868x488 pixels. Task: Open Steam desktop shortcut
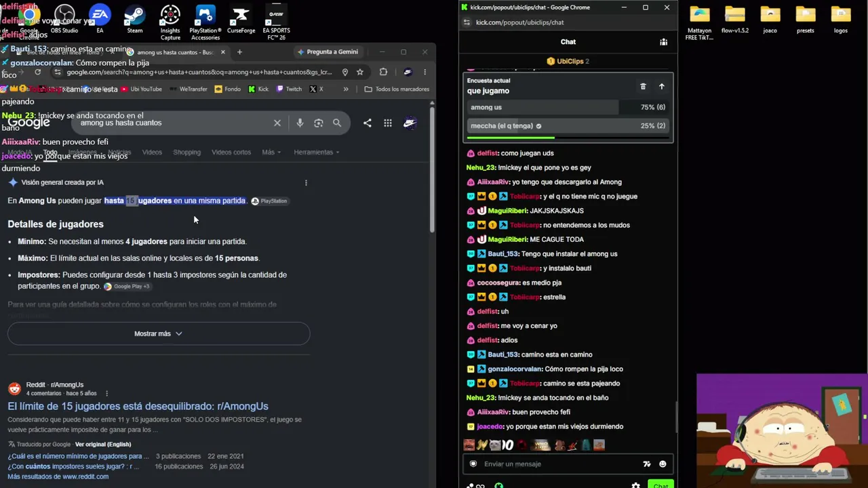135,19
